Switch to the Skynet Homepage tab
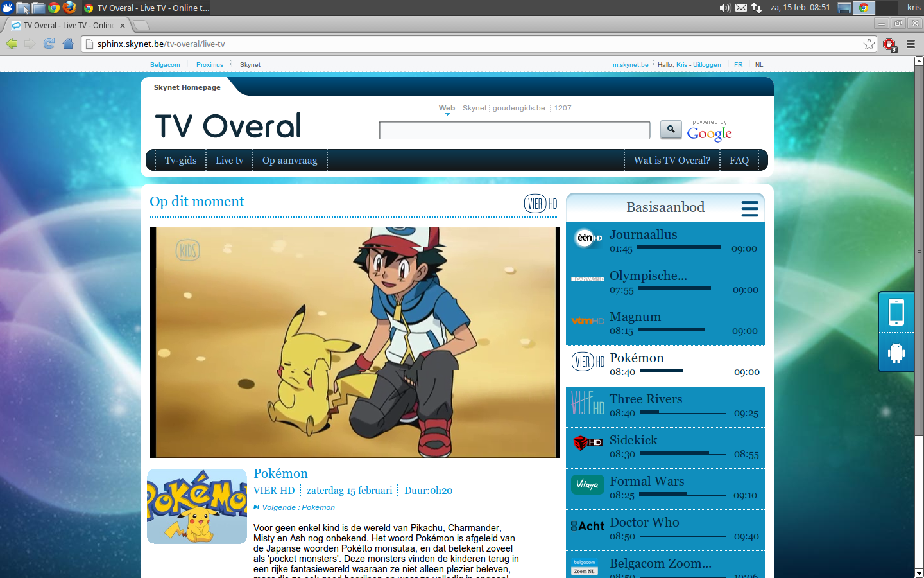This screenshot has width=924, height=578. point(187,87)
